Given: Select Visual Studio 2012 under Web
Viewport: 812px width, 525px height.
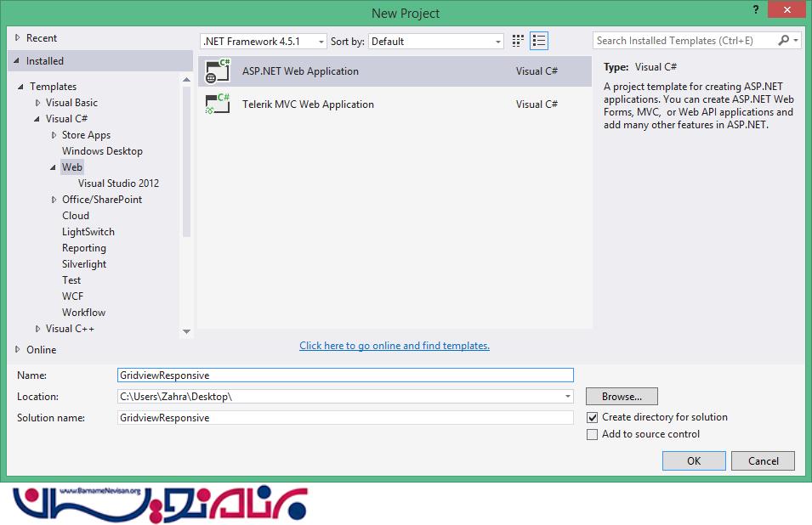Looking at the screenshot, I should click(118, 183).
